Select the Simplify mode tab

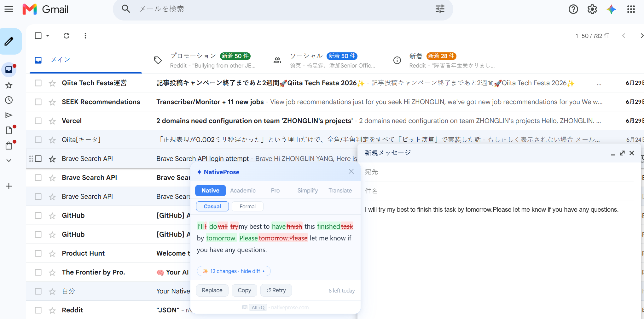coord(307,191)
